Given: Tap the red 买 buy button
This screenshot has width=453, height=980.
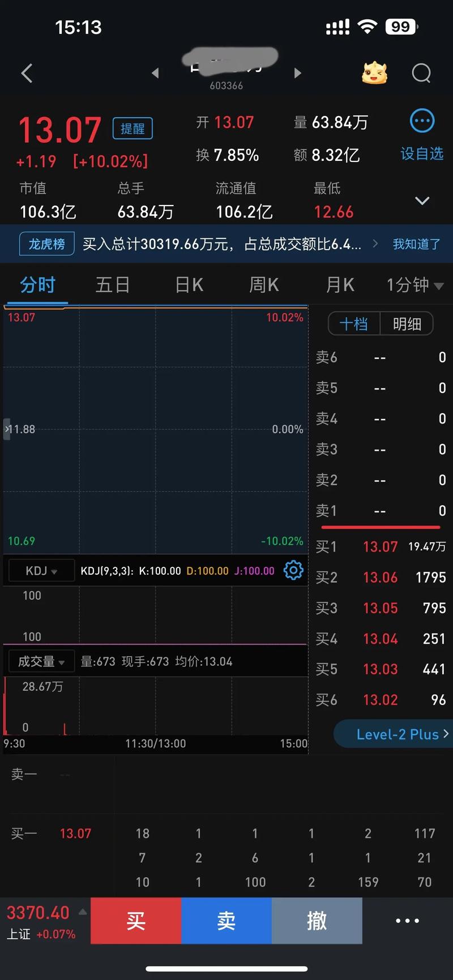Looking at the screenshot, I should [136, 921].
